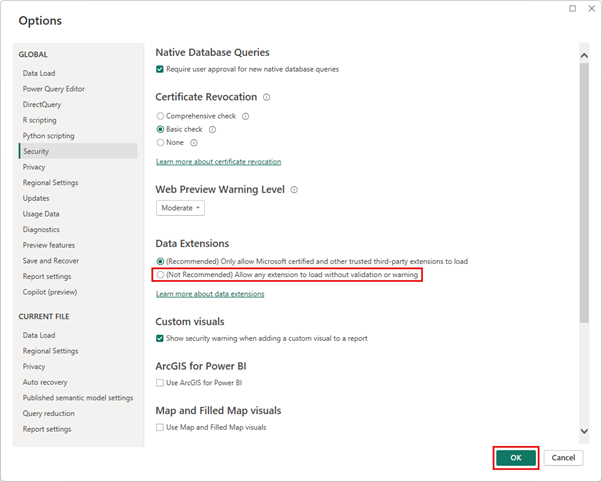Cancel the Options dialog
Image resolution: width=602 pixels, height=482 pixels.
click(x=563, y=458)
